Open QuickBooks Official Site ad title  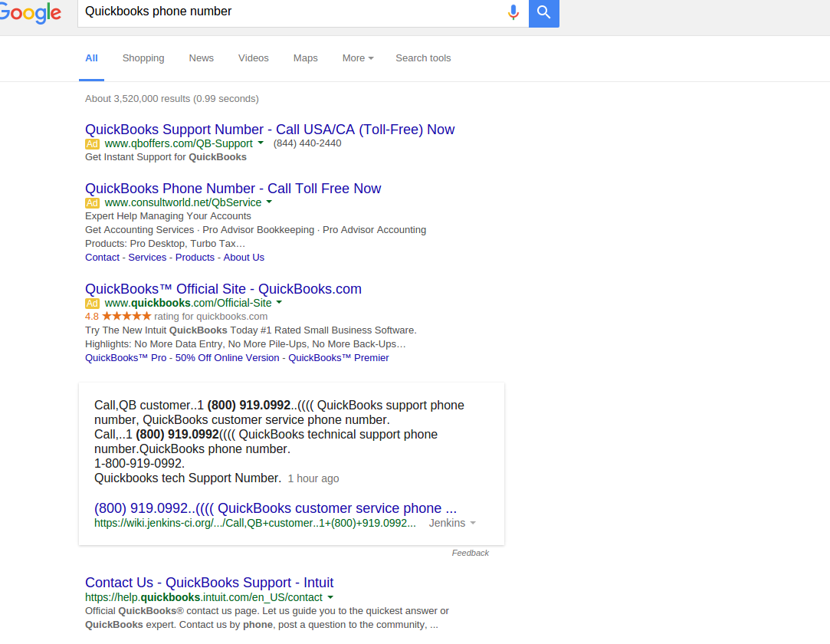pos(223,289)
